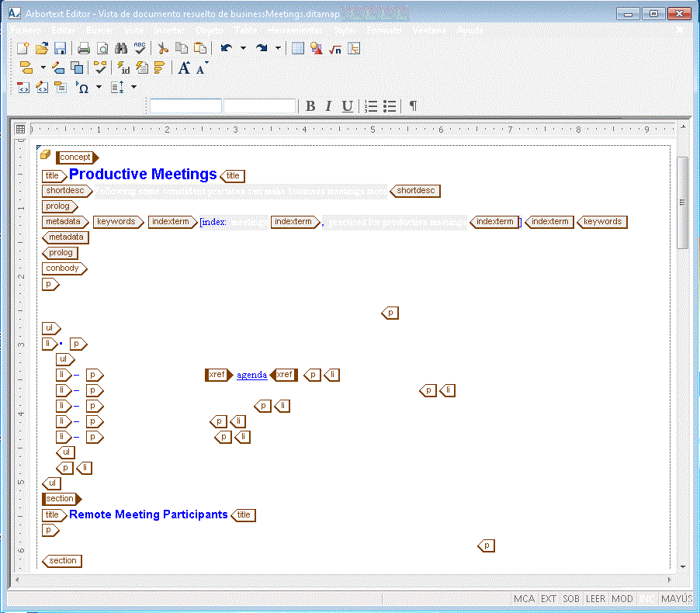Image resolution: width=700 pixels, height=613 pixels.
Task: Open the Tabla menu
Action: (x=246, y=30)
